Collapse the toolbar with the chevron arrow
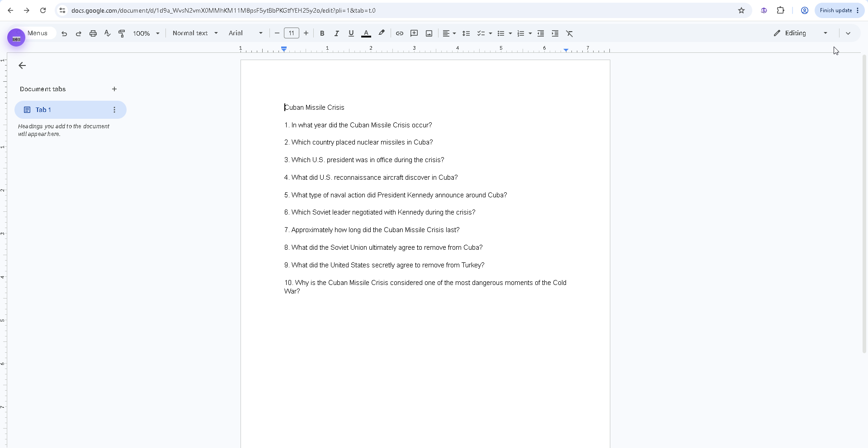Image resolution: width=868 pixels, height=448 pixels. pyautogui.click(x=848, y=33)
